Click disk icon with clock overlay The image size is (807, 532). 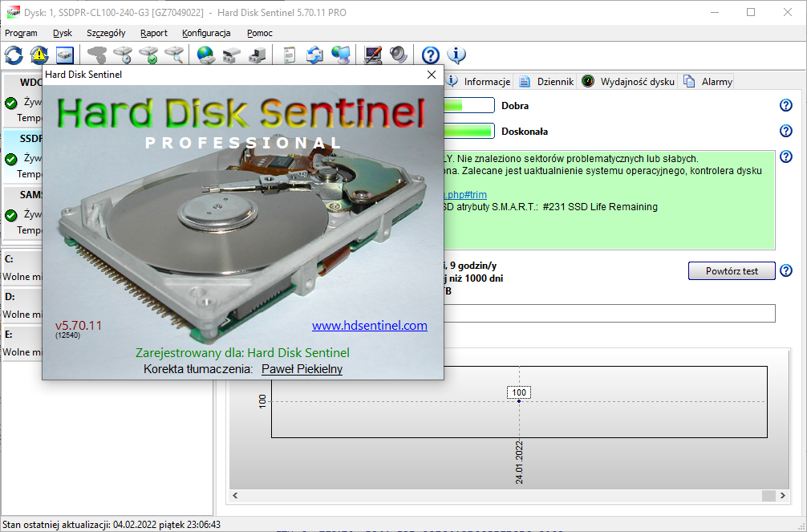tap(123, 55)
